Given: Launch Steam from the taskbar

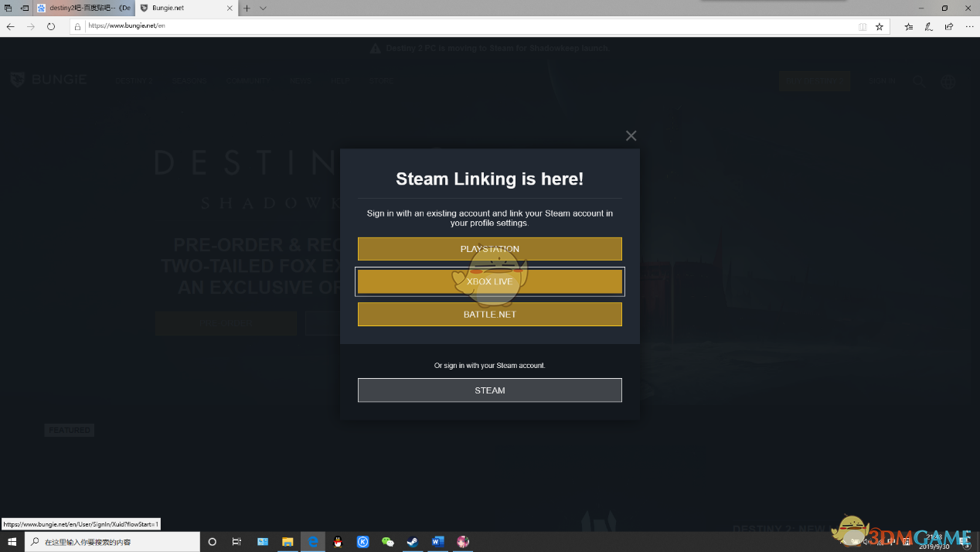Looking at the screenshot, I should point(413,542).
